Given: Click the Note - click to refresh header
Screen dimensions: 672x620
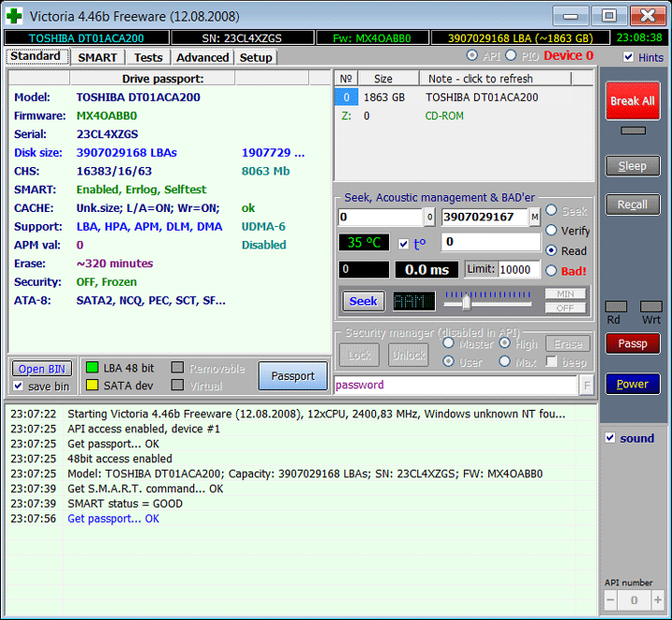Looking at the screenshot, I should pyautogui.click(x=495, y=78).
